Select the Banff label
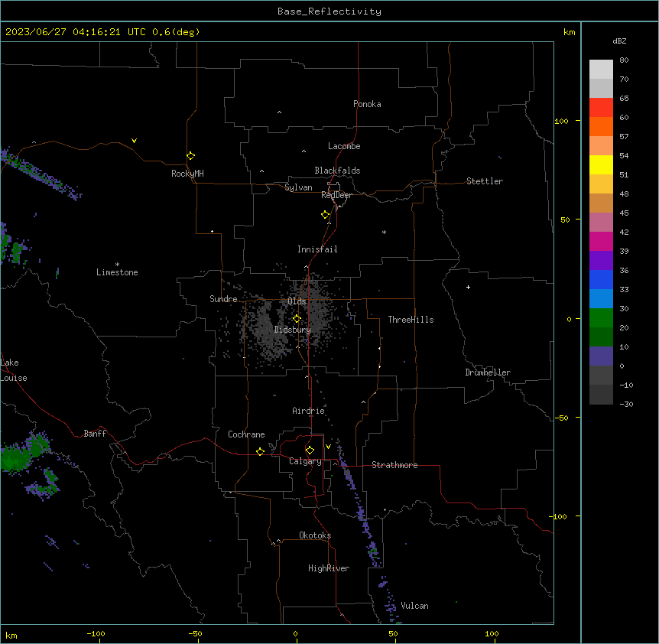Image resolution: width=659 pixels, height=644 pixels. point(95,434)
